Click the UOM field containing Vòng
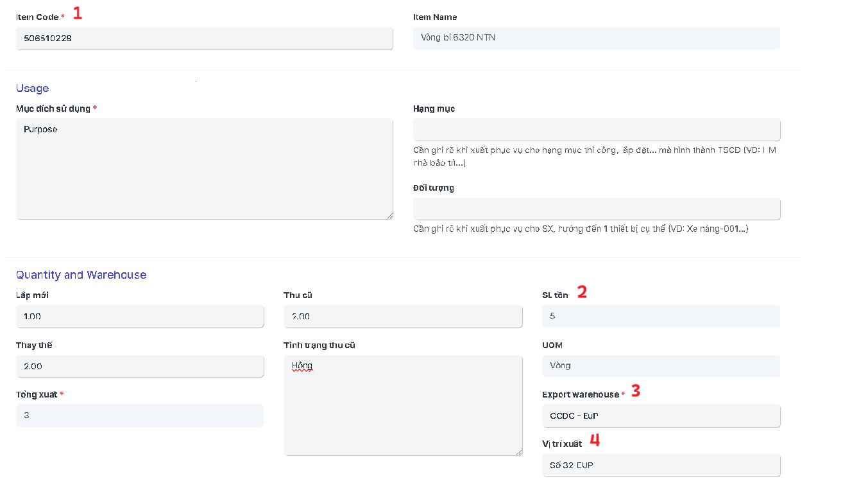The width and height of the screenshot is (868, 481). pyautogui.click(x=660, y=366)
